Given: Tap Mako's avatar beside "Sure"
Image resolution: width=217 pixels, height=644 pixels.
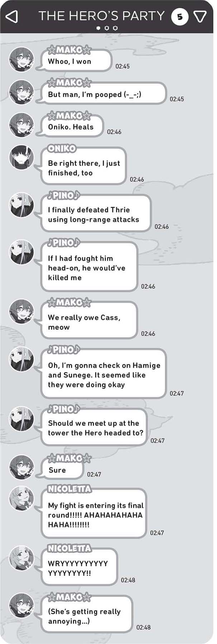Looking at the screenshot, I should [21, 467].
